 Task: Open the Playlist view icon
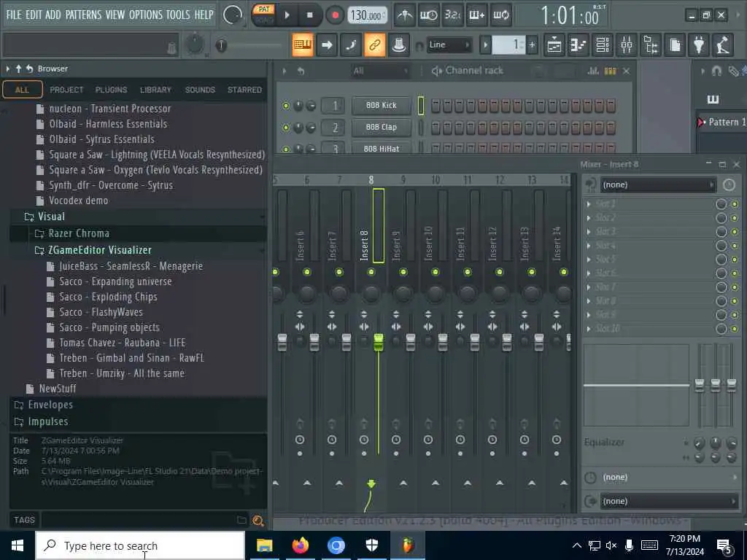(554, 45)
